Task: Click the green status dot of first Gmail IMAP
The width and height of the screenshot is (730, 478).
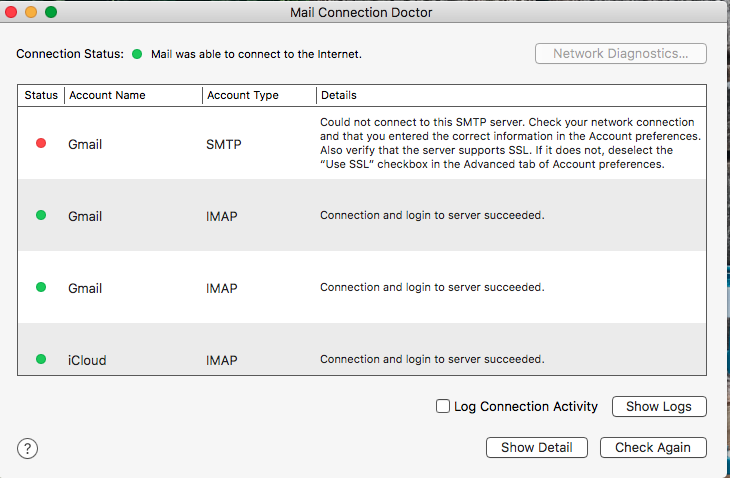Action: tap(41, 215)
